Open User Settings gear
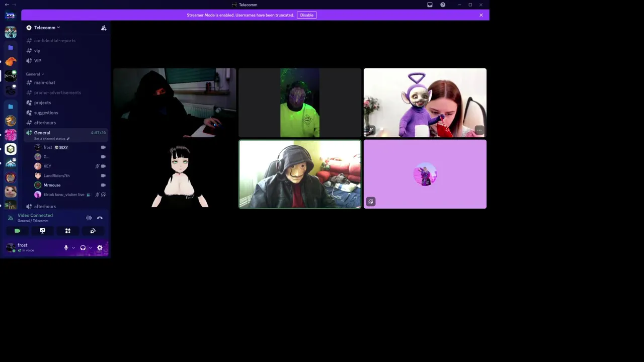Image resolution: width=644 pixels, height=362 pixels. [x=100, y=248]
